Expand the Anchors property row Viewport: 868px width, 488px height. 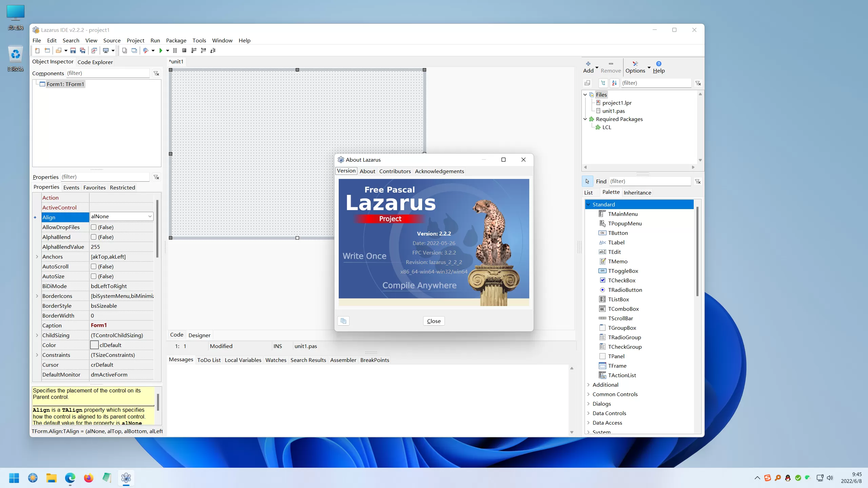click(37, 257)
